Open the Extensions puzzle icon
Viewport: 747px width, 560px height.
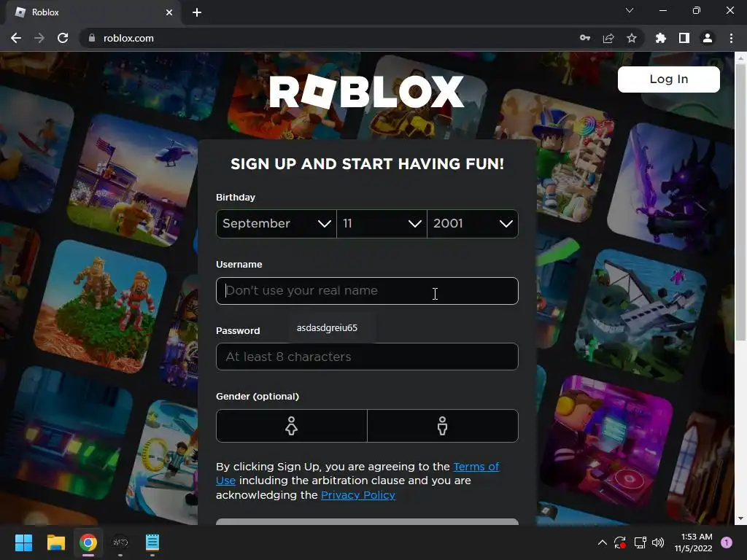click(x=661, y=38)
